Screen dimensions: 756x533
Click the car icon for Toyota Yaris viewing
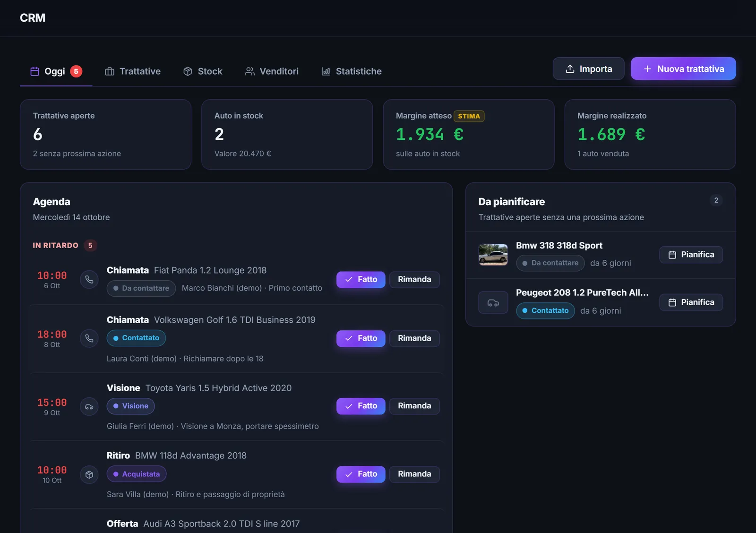tap(89, 406)
